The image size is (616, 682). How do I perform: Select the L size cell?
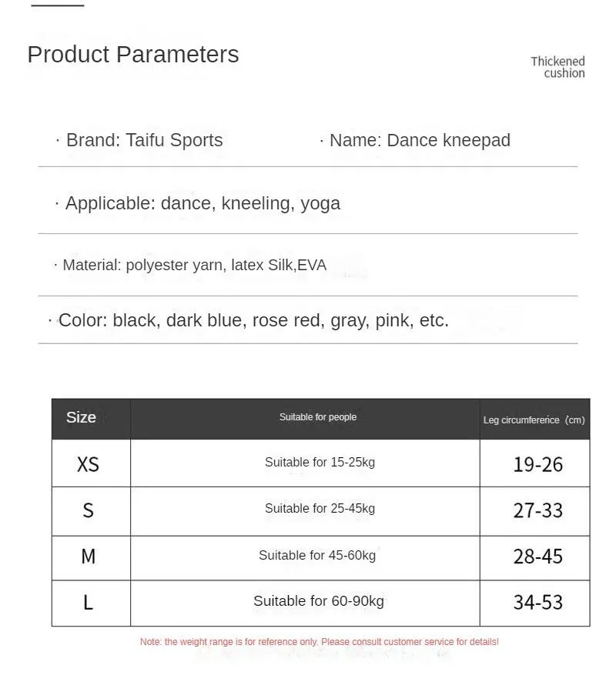89,602
